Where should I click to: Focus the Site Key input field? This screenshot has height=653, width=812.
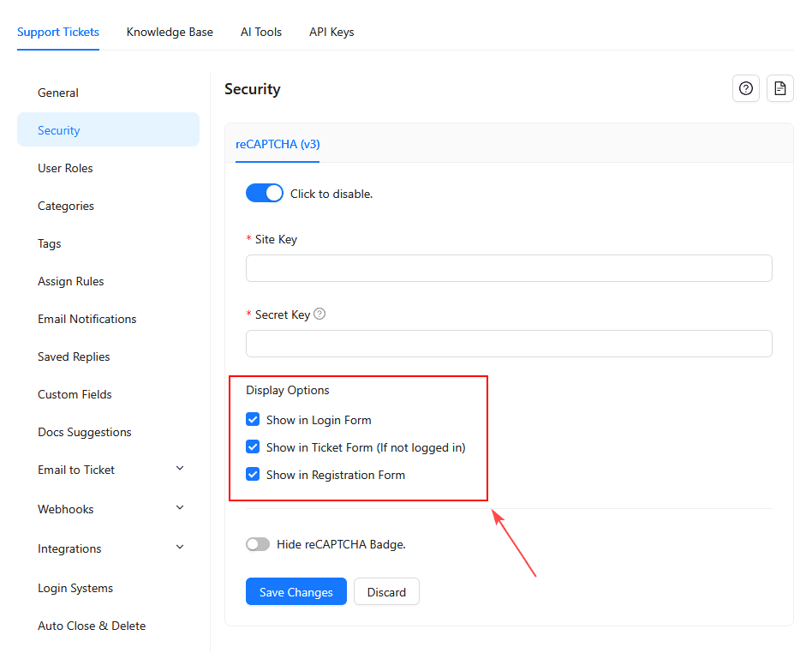[509, 268]
